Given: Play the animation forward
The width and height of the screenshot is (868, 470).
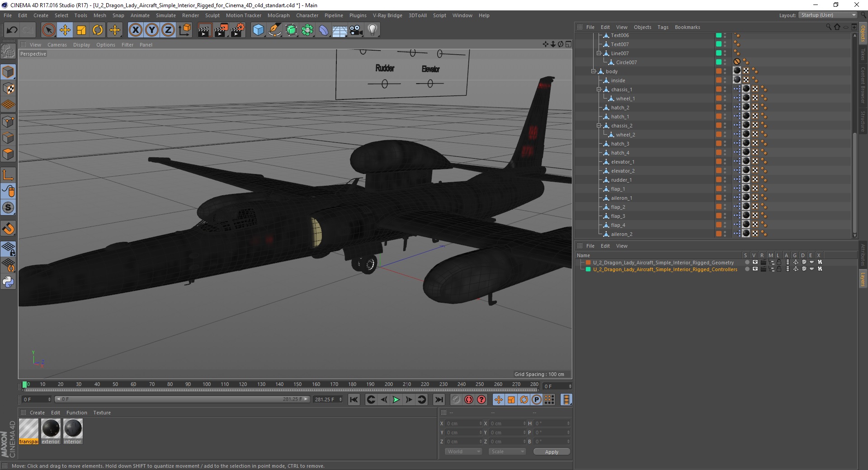Looking at the screenshot, I should point(396,399).
